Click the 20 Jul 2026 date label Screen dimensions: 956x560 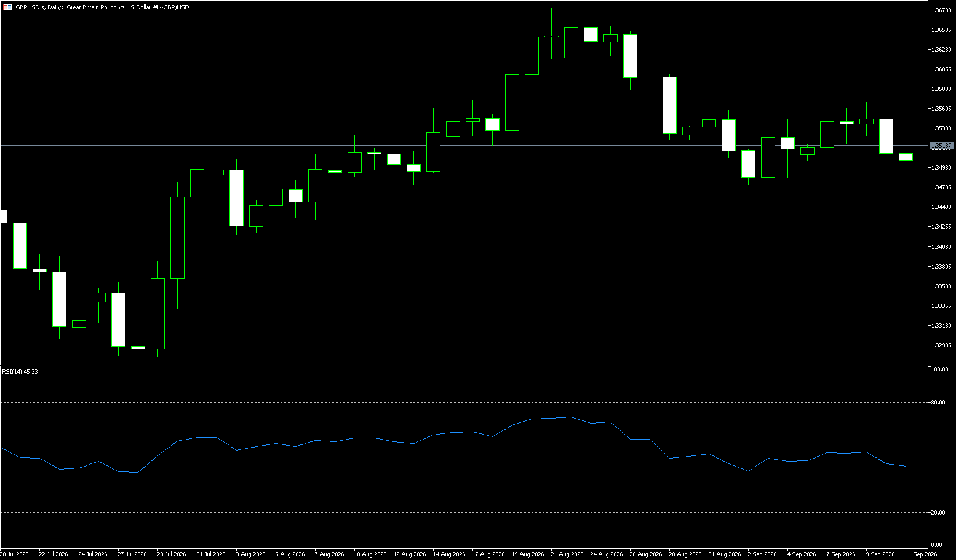point(14,554)
